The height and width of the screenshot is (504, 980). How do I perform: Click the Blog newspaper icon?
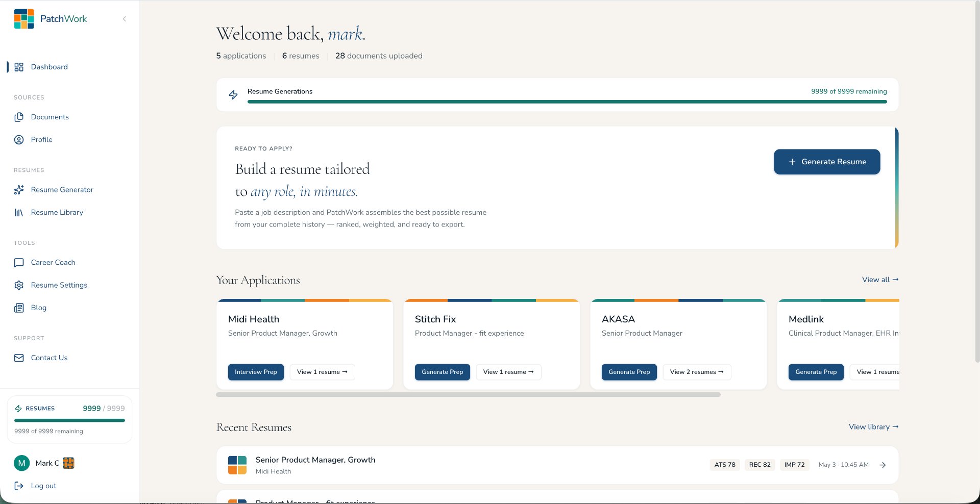pyautogui.click(x=19, y=308)
